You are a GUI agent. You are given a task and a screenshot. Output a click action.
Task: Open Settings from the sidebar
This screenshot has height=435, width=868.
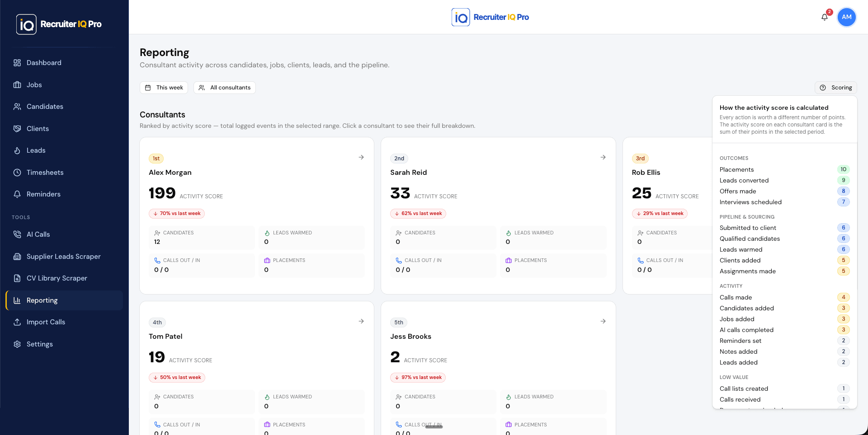(x=64, y=344)
